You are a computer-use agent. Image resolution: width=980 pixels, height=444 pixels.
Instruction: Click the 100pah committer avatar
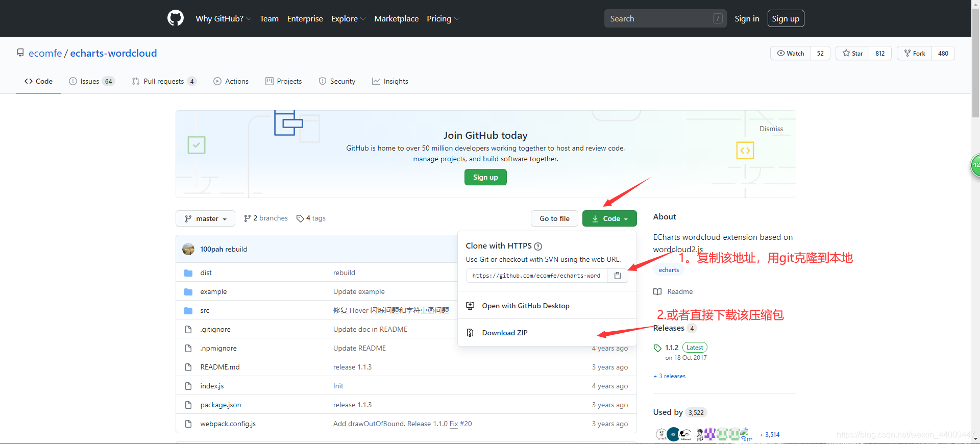(x=188, y=249)
